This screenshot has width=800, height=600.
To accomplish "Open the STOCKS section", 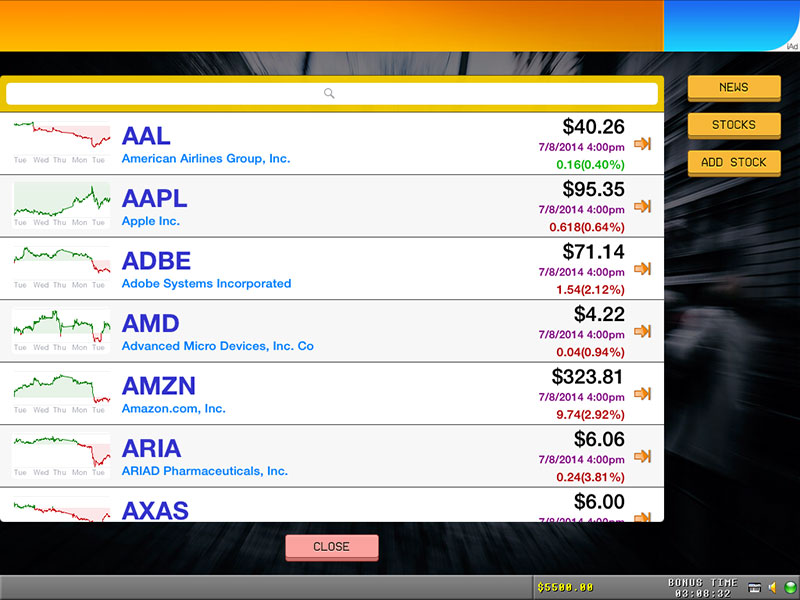I will pos(734,126).
